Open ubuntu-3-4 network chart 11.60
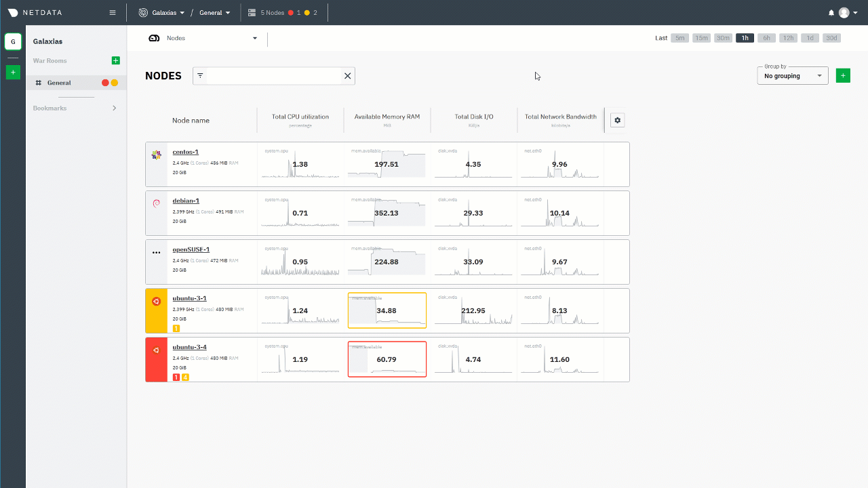The height and width of the screenshot is (488, 868). pyautogui.click(x=560, y=359)
